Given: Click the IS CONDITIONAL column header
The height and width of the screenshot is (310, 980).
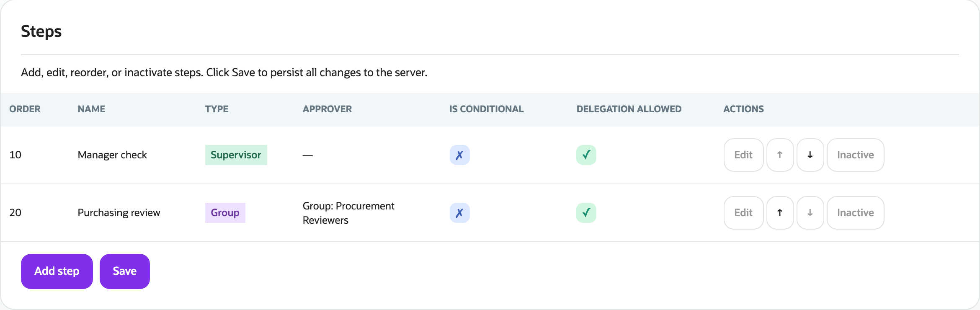Looking at the screenshot, I should tap(486, 109).
